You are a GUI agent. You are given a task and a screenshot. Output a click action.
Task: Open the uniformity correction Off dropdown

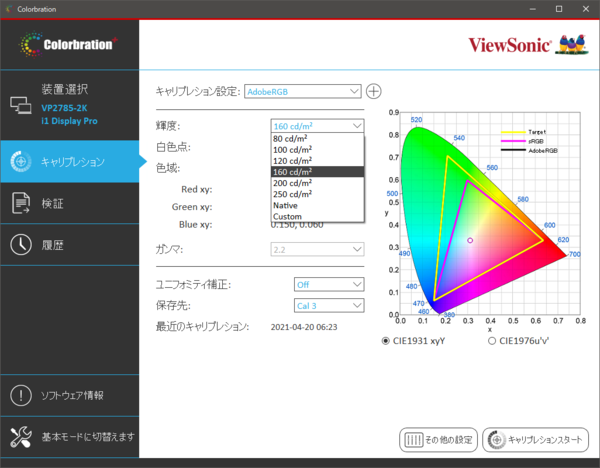coord(329,284)
